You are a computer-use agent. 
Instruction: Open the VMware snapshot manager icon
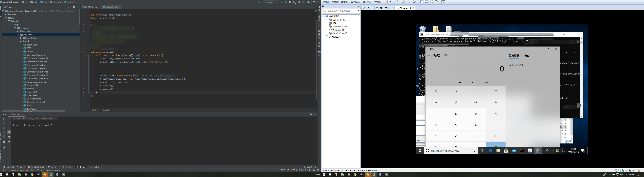tap(414, 2)
